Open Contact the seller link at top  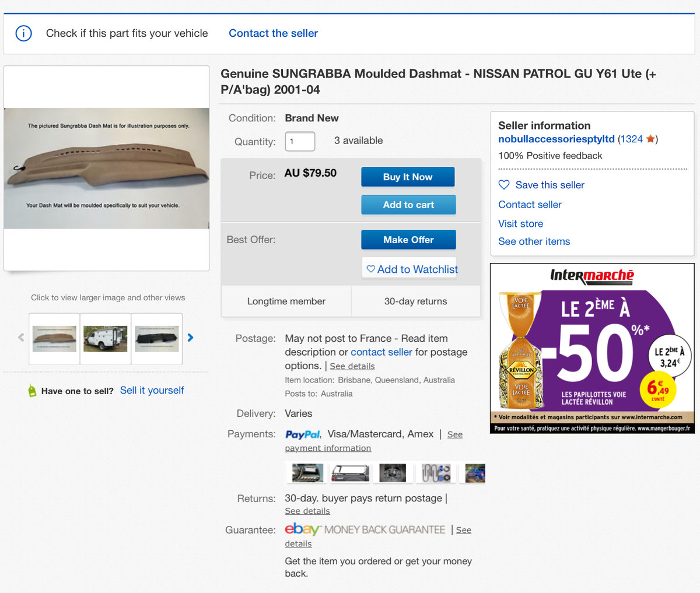coord(273,33)
